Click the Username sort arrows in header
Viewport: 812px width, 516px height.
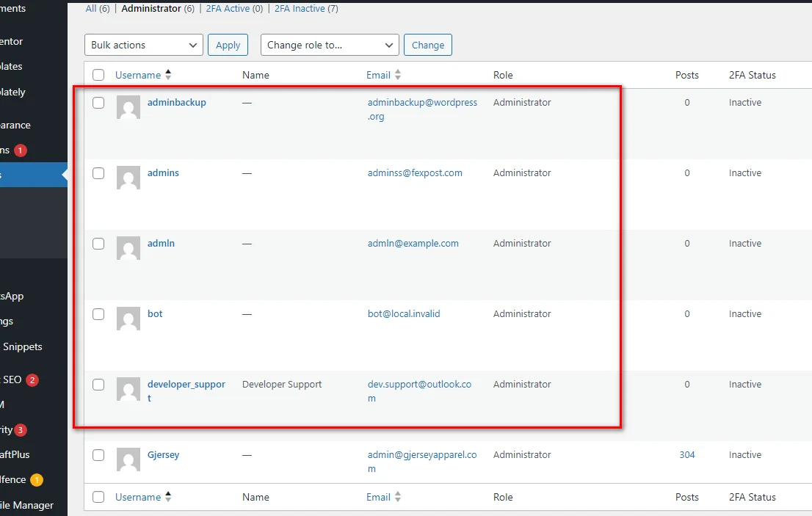(x=168, y=75)
